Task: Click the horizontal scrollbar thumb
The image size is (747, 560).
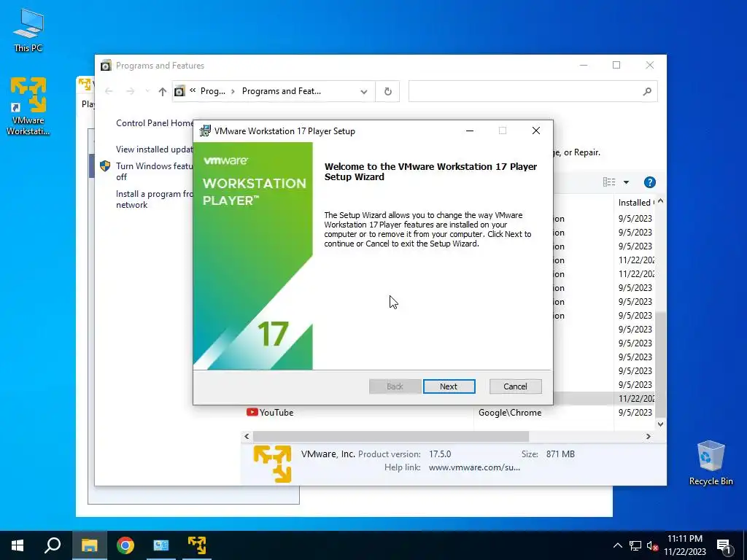Action: [391, 436]
